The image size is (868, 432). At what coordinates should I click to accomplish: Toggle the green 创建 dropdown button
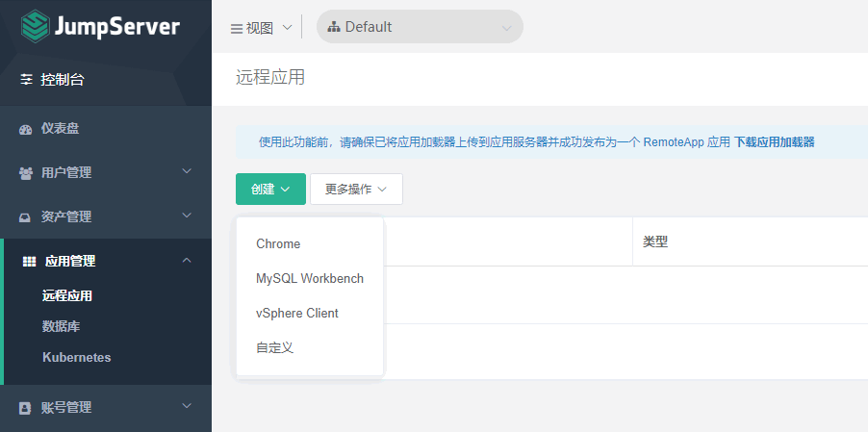coord(270,190)
